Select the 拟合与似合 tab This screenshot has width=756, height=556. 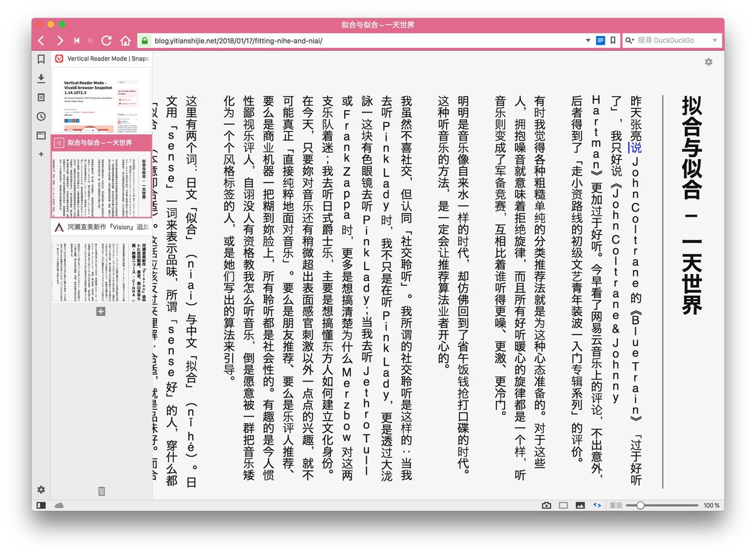click(101, 142)
